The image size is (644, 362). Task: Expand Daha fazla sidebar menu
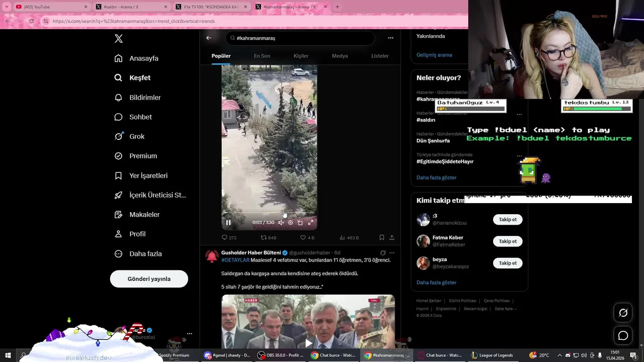point(138,254)
